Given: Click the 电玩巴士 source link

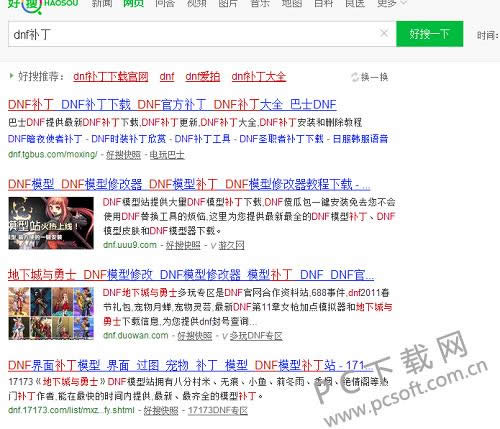Looking at the screenshot, I should coord(167,155).
